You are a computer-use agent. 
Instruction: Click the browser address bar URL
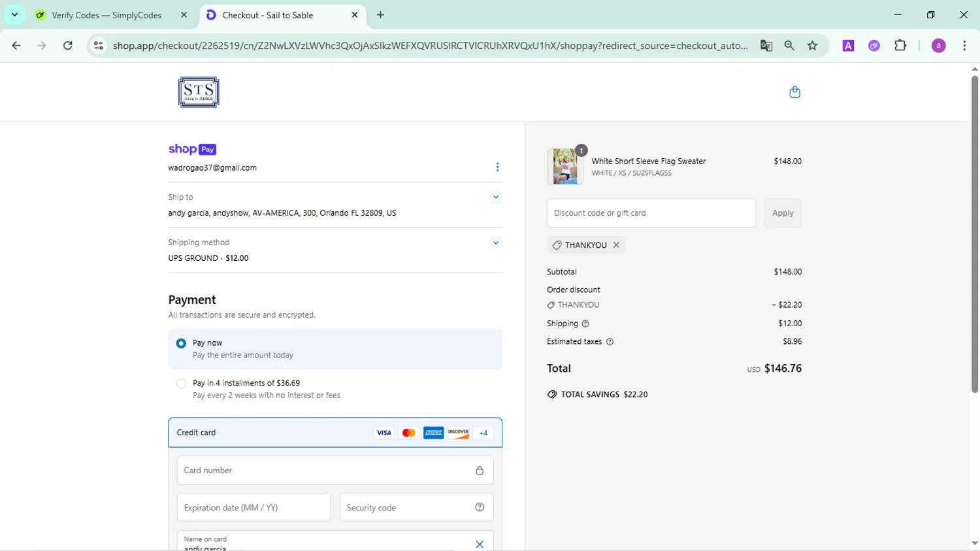click(x=430, y=46)
